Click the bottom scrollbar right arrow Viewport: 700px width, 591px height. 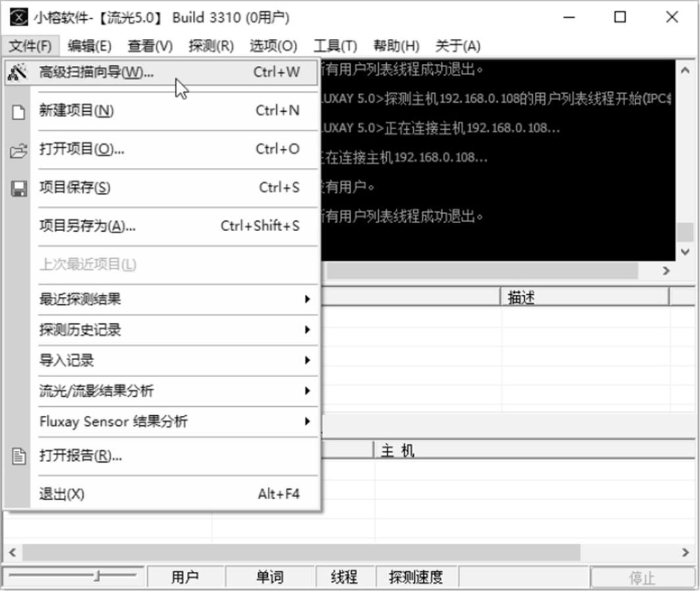tap(686, 552)
